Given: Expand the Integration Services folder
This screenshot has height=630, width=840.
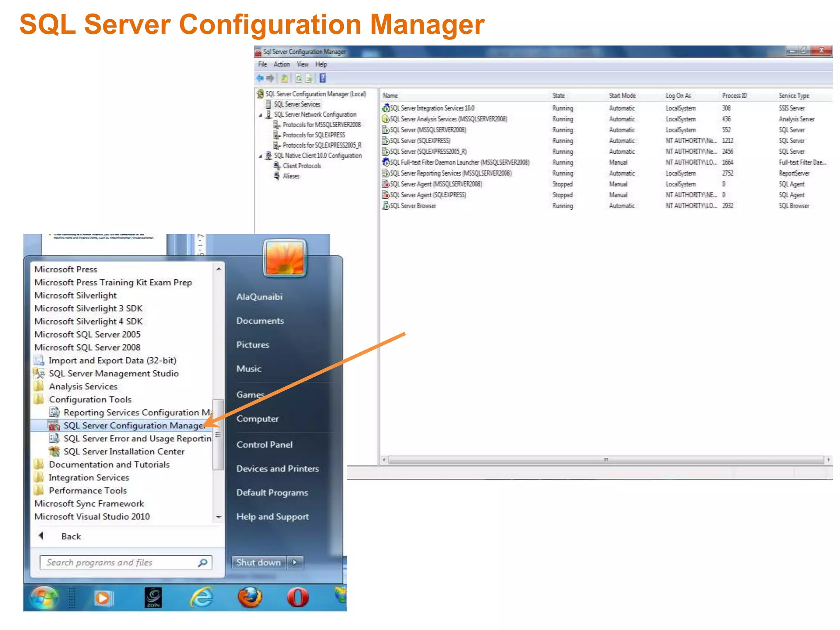Looking at the screenshot, I should [x=82, y=478].
